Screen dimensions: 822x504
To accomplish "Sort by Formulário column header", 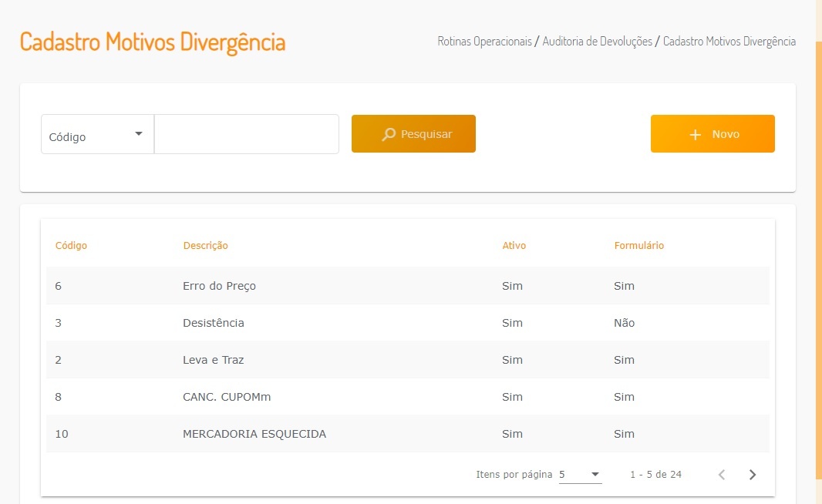I will coord(639,245).
